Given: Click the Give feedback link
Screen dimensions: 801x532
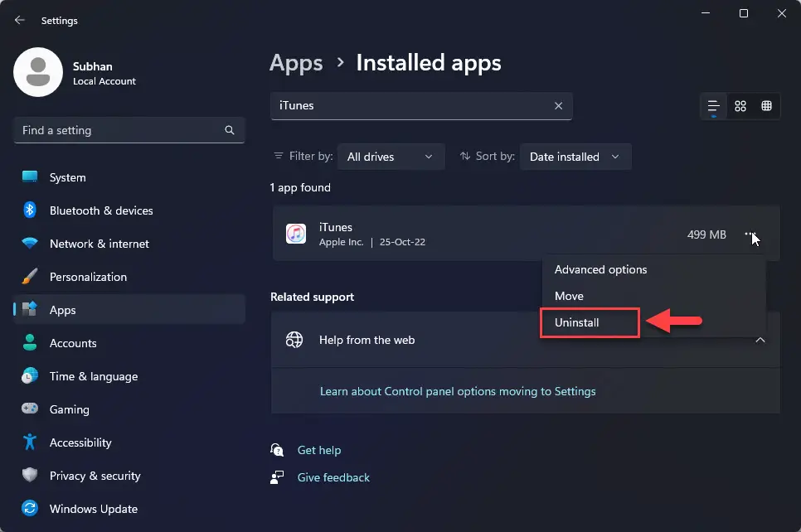Looking at the screenshot, I should (333, 477).
